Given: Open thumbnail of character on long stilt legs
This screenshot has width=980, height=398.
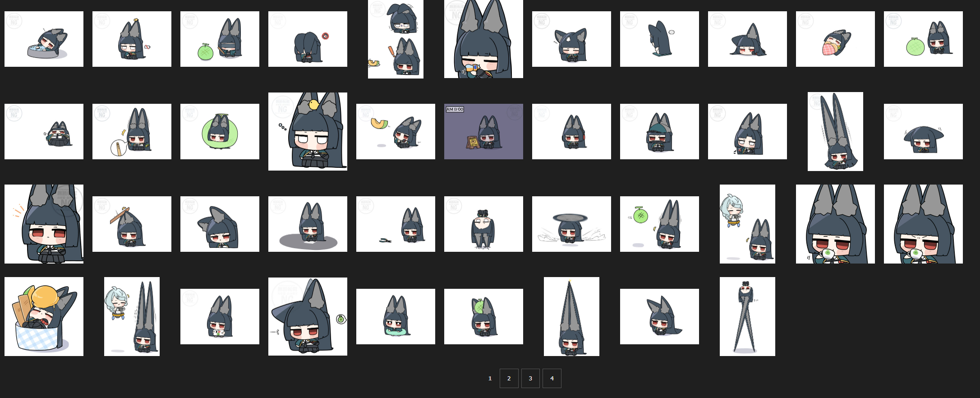Looking at the screenshot, I should [x=747, y=316].
